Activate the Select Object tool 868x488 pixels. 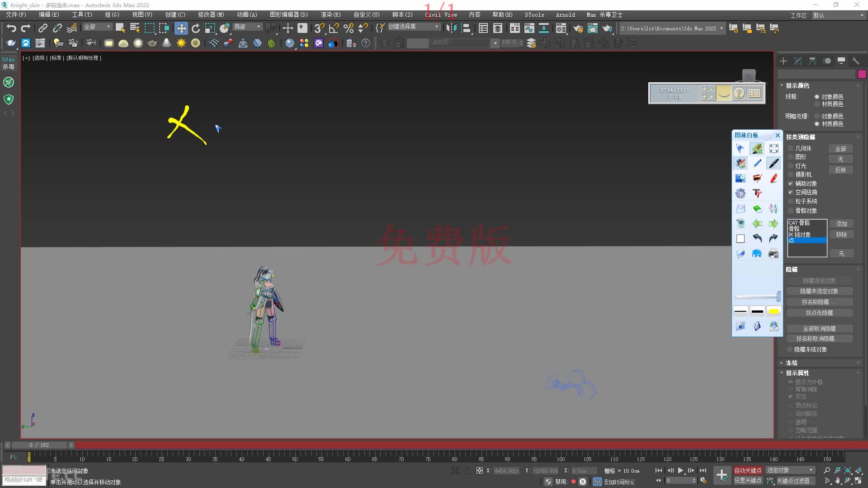click(x=120, y=28)
